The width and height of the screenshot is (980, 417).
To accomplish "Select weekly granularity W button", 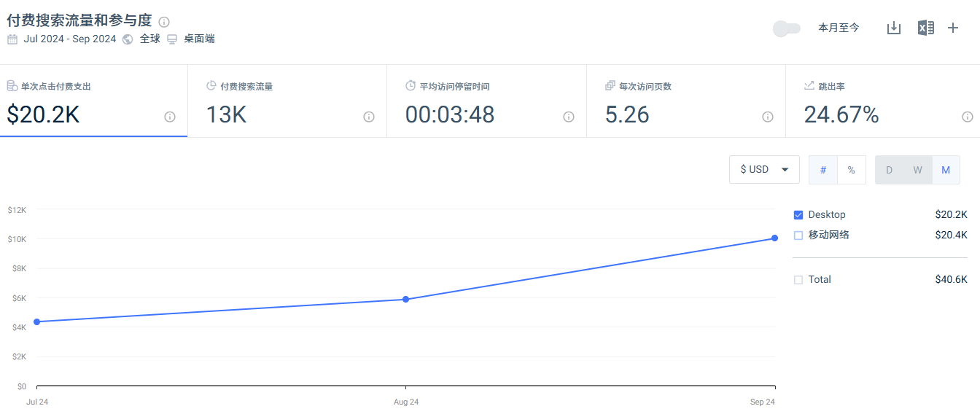I will pos(917,170).
